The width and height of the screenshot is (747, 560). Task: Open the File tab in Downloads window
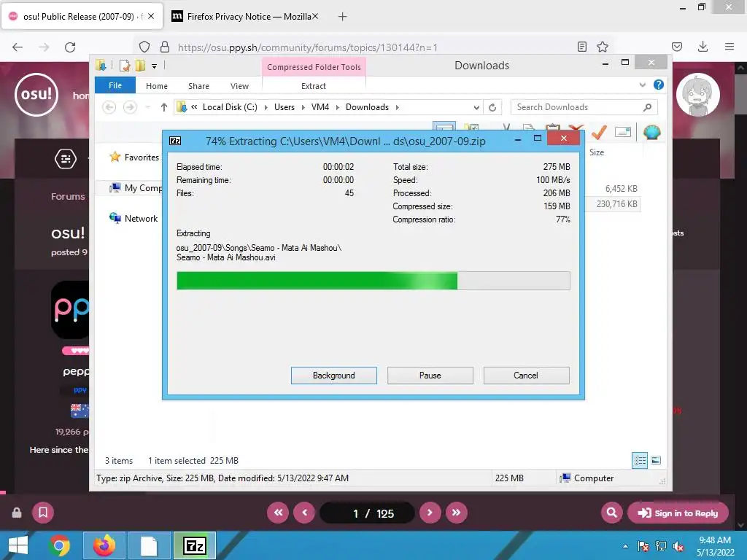click(x=115, y=86)
